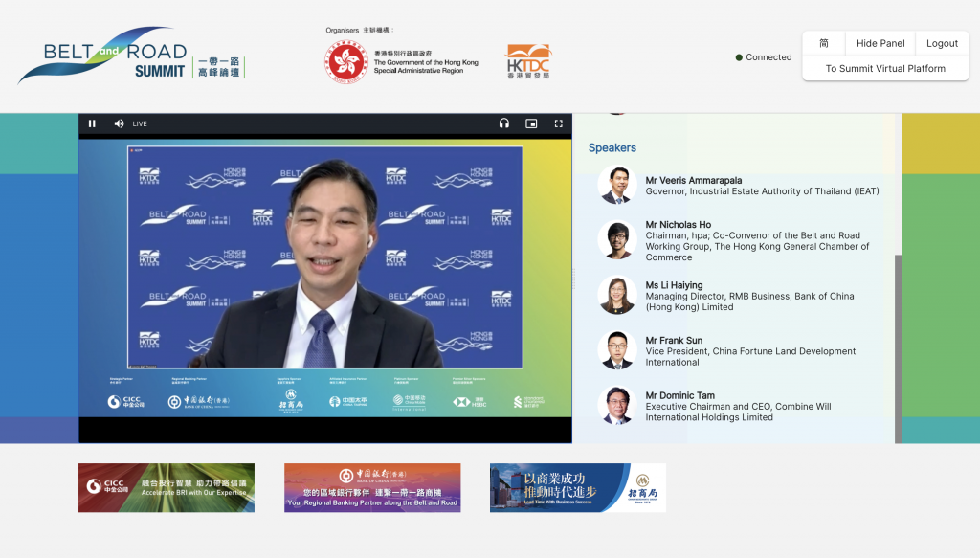Open audio track headphones menu
The height and width of the screenshot is (558, 980).
504,123
